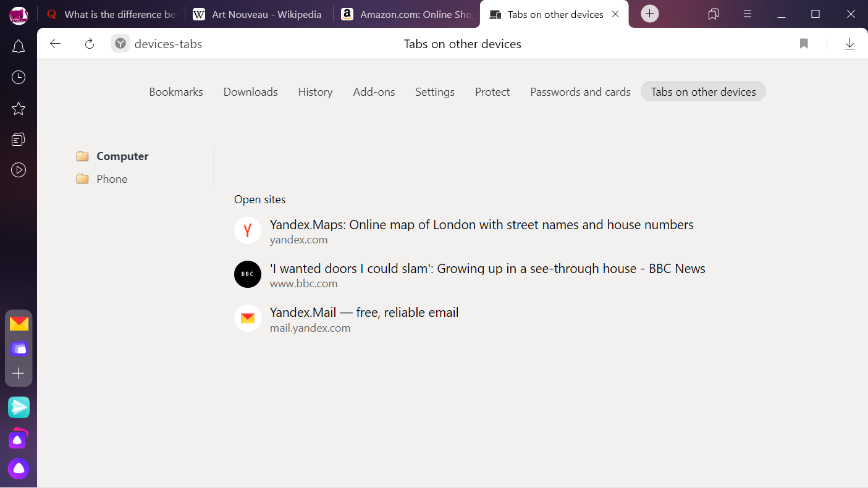Image resolution: width=868 pixels, height=488 pixels.
Task: Close the Tabs on other devices tab
Action: (615, 14)
